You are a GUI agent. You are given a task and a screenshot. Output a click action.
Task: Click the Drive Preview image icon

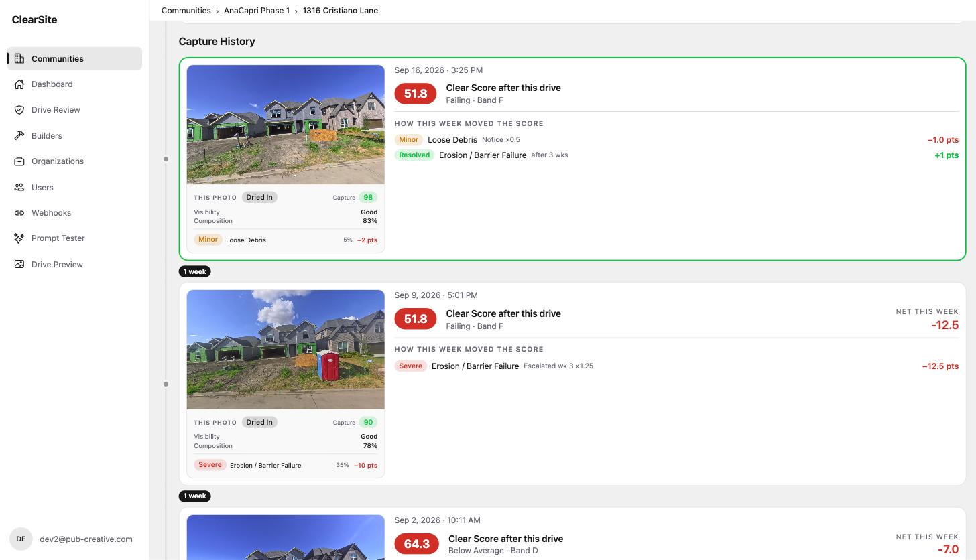[19, 265]
